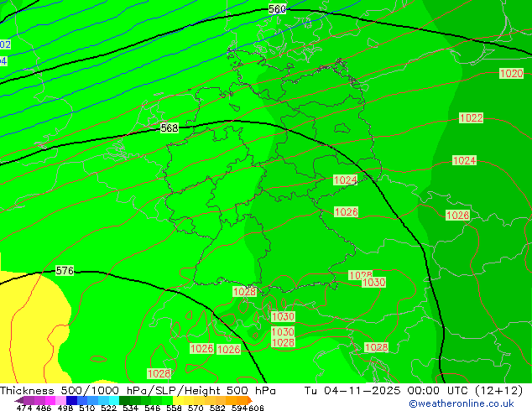Image resolution: width=532 pixels, height=411 pixels.
Task: Click the 1022 isobar pressure label
Action: point(471,117)
